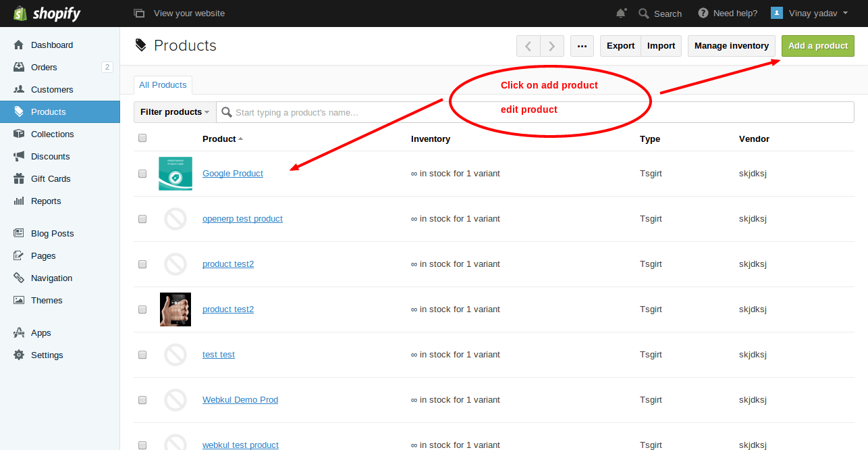Open the Need help? question icon

point(703,13)
